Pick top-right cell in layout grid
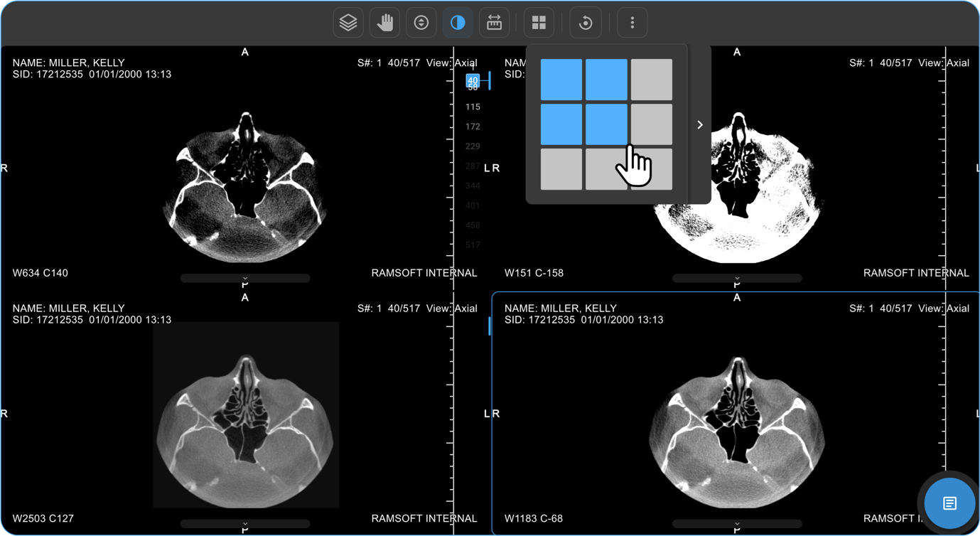The width and height of the screenshot is (980, 536). [652, 80]
